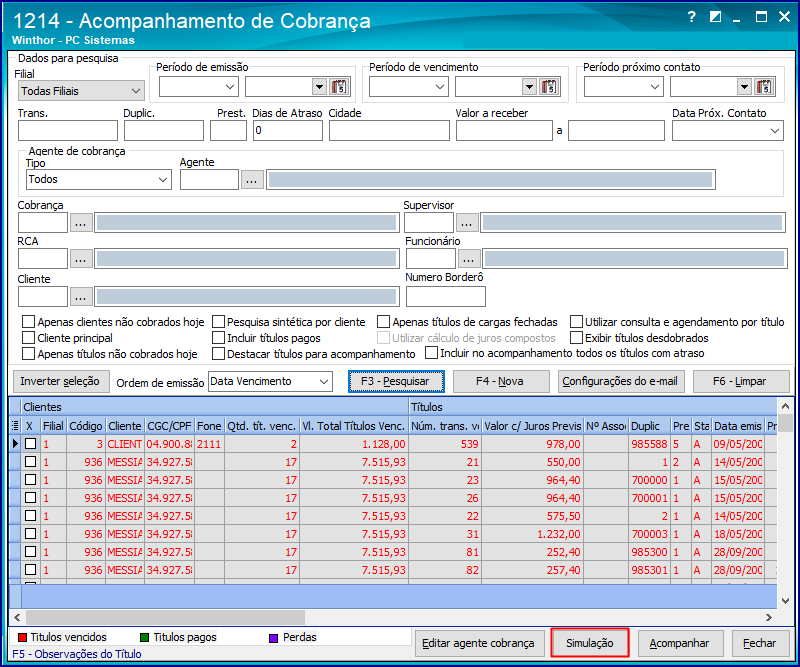Viewport: 800px width, 667px height.
Task: Open Agente lookup ellipsis button
Action: (252, 180)
